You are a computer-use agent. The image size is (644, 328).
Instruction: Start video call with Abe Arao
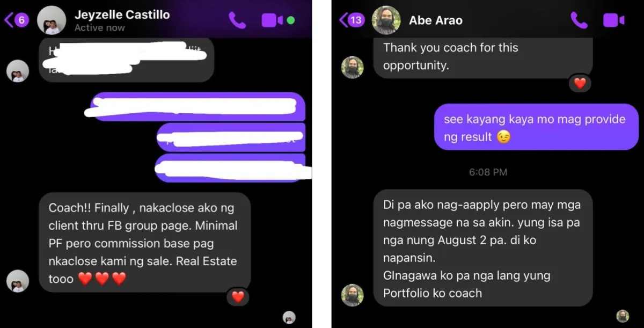[614, 20]
